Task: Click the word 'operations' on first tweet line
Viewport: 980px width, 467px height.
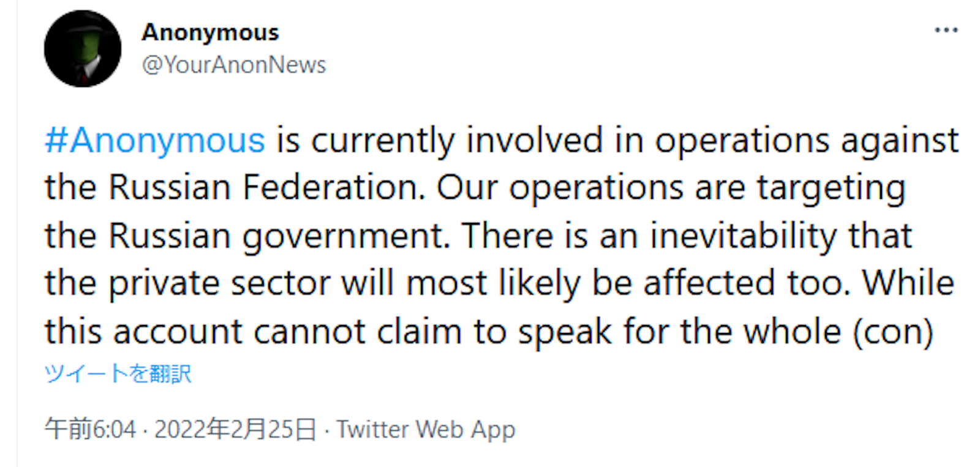Action: coord(742,141)
